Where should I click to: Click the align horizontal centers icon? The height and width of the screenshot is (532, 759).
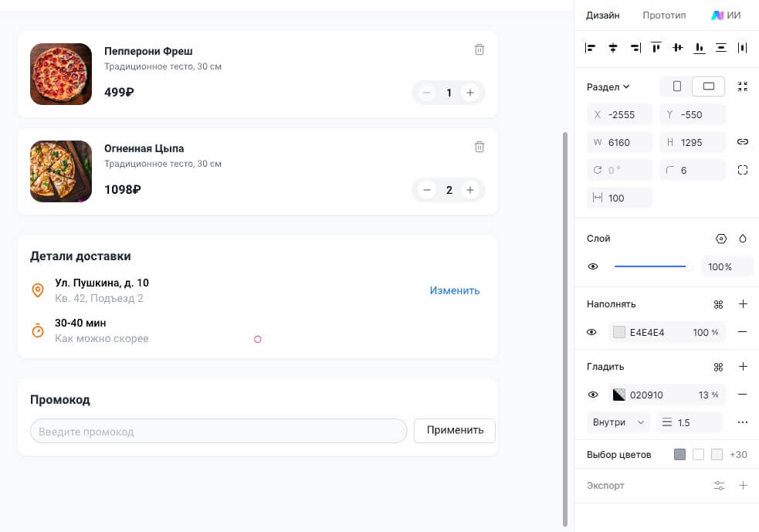pos(613,47)
